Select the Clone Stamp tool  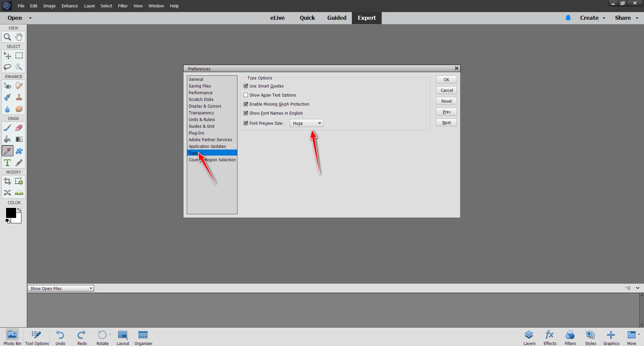coord(19,98)
